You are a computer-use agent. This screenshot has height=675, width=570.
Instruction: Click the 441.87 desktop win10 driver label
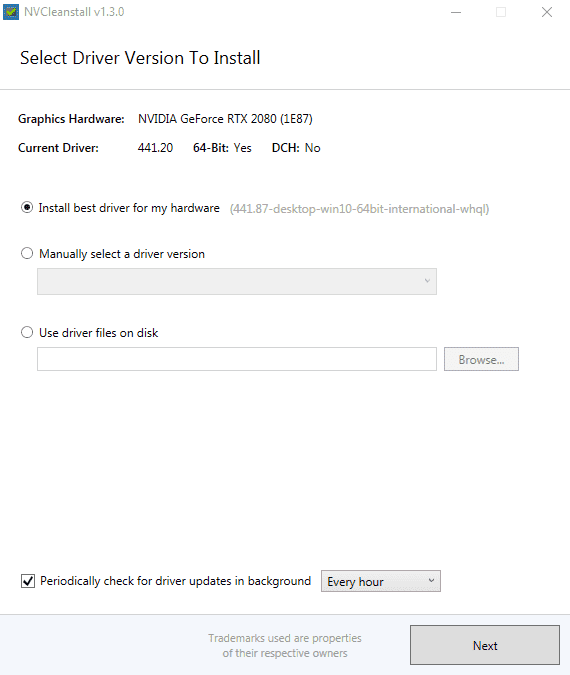tap(359, 209)
